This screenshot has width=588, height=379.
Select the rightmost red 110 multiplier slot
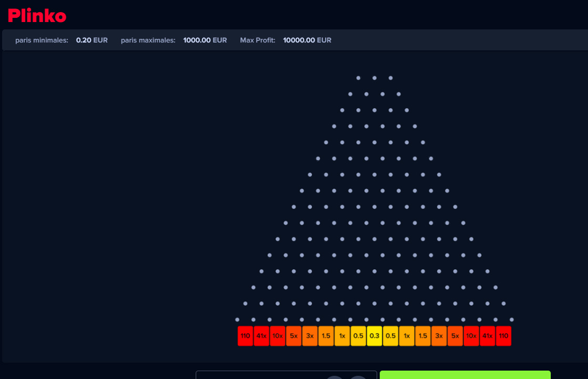click(x=503, y=336)
